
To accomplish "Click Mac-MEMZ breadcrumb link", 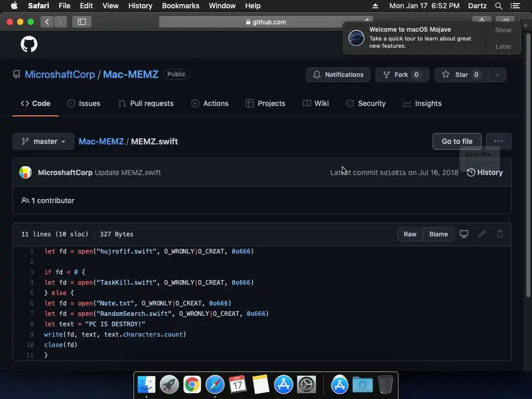I will [101, 141].
